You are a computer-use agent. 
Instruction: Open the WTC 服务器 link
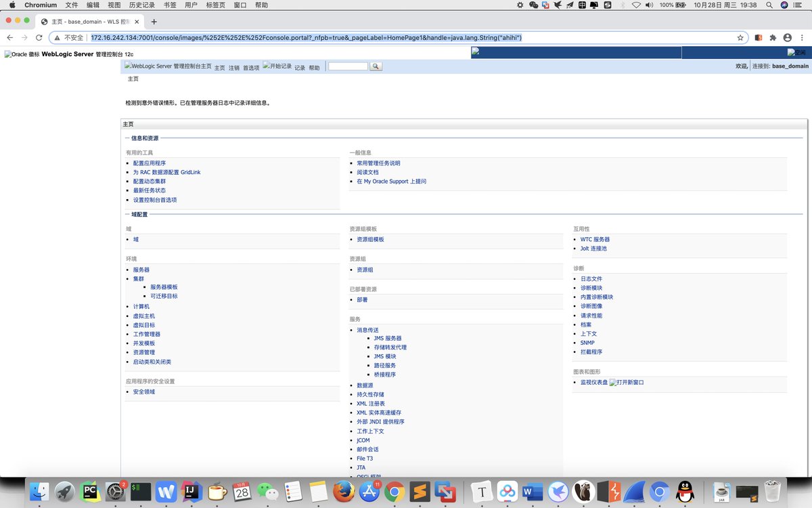click(595, 239)
